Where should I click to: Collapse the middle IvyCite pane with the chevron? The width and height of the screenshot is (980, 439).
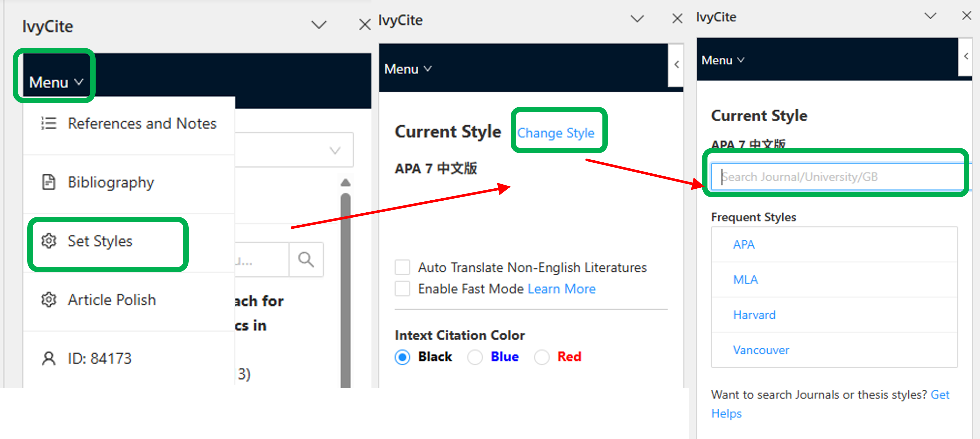[x=637, y=19]
